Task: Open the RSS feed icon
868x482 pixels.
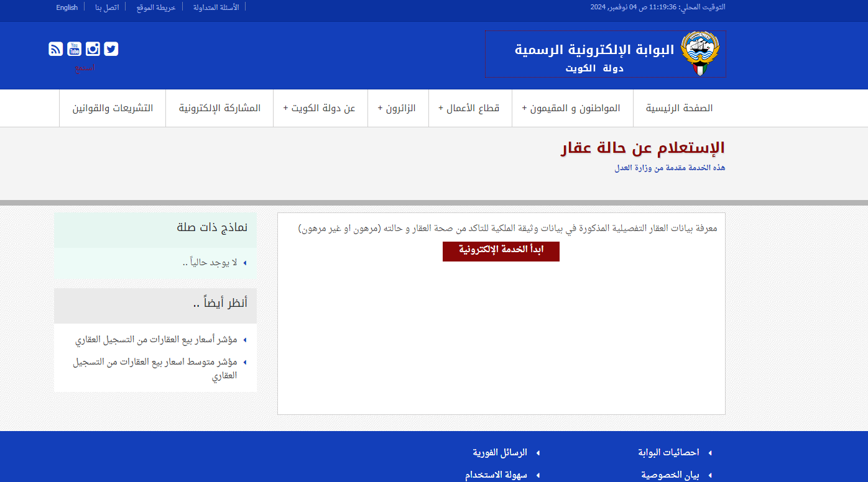Action: [x=56, y=49]
